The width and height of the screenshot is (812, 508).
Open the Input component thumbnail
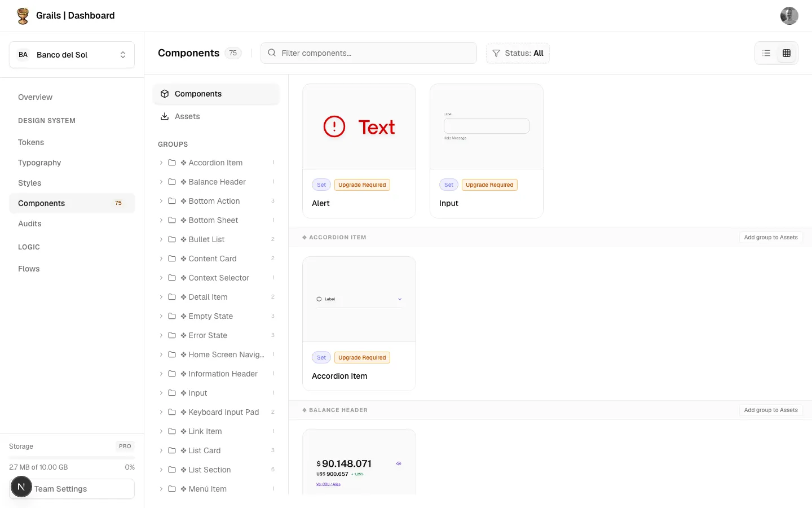pyautogui.click(x=487, y=127)
